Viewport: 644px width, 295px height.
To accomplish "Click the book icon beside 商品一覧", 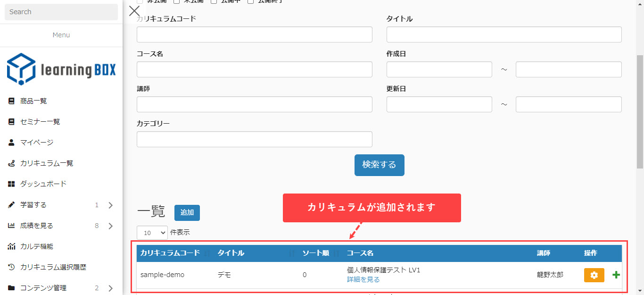I will click(x=12, y=101).
